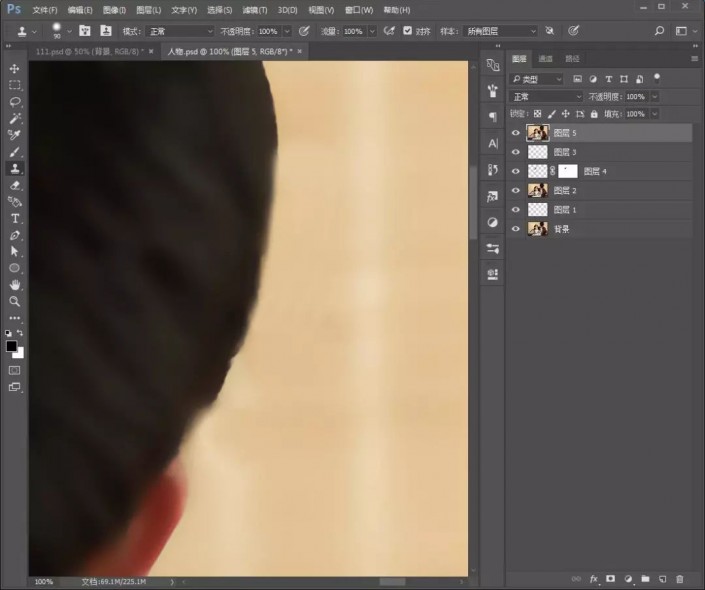Image resolution: width=705 pixels, height=590 pixels.
Task: Open the 图像(I) menu
Action: (x=114, y=10)
